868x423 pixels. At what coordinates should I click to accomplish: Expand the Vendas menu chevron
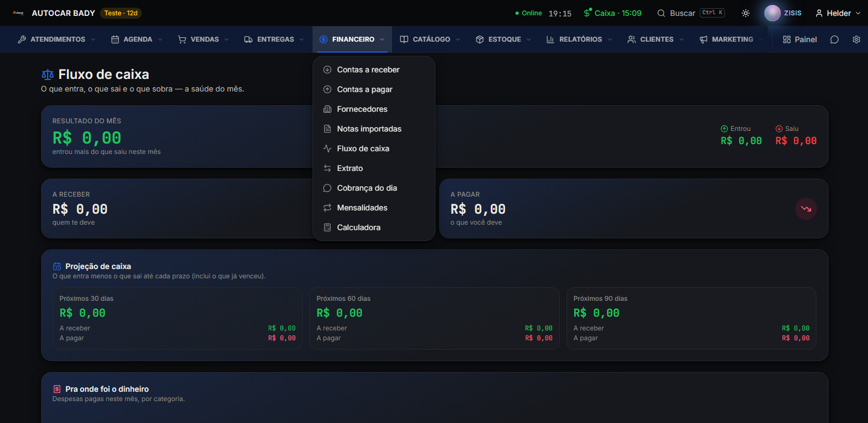click(x=226, y=39)
